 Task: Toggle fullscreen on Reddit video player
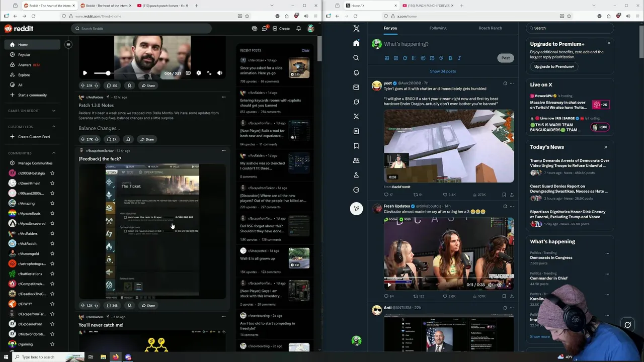tap(209, 73)
